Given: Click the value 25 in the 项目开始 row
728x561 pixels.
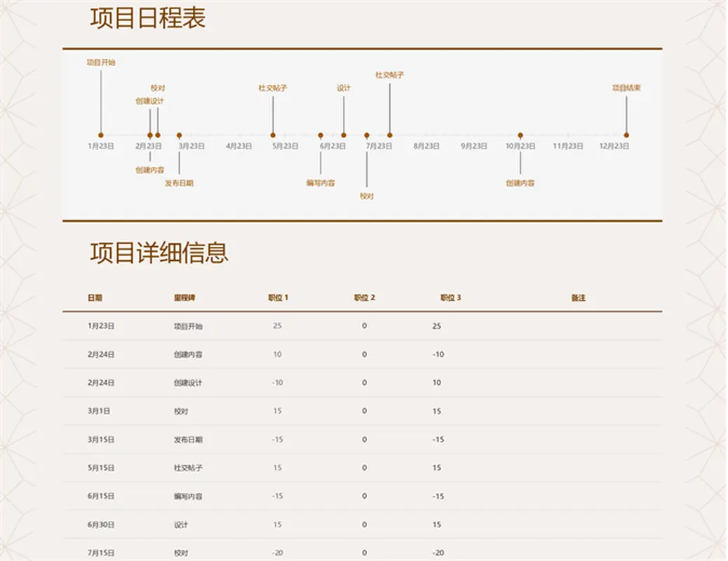Looking at the screenshot, I should (x=278, y=325).
